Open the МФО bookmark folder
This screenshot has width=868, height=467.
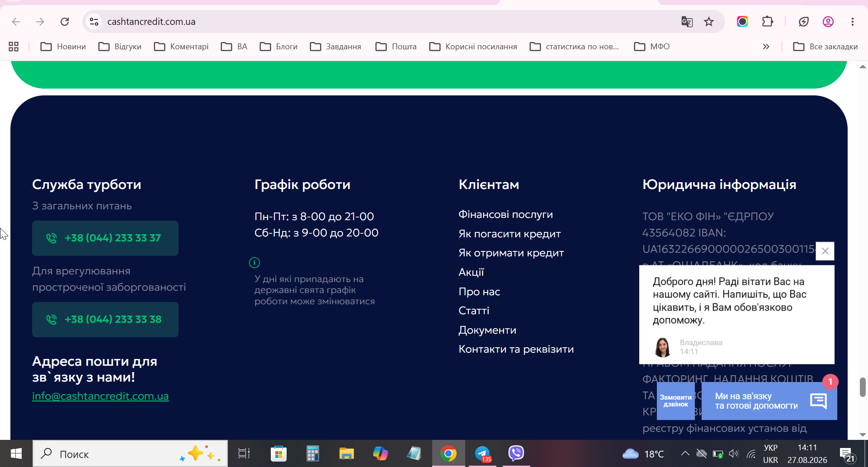(x=652, y=47)
